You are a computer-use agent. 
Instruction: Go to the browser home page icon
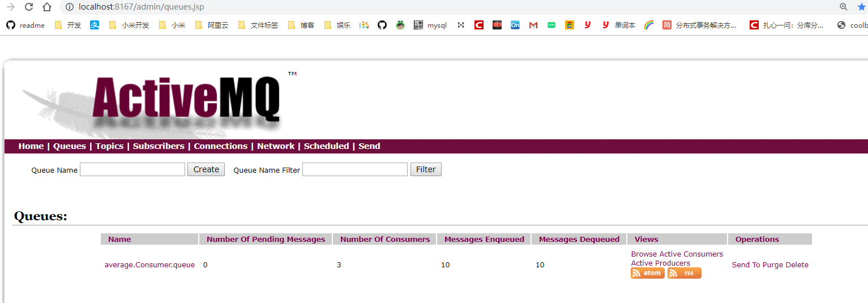(47, 7)
